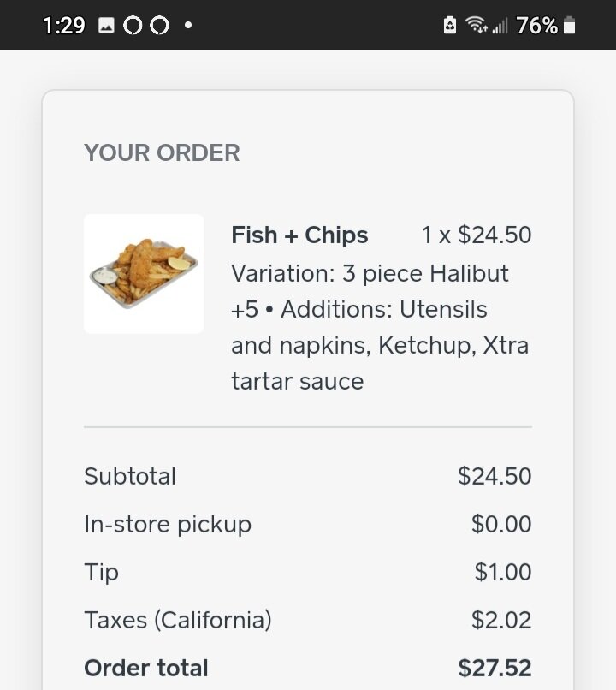Tap the cellular signal bars icon
This screenshot has width=616, height=690.
coord(500,26)
